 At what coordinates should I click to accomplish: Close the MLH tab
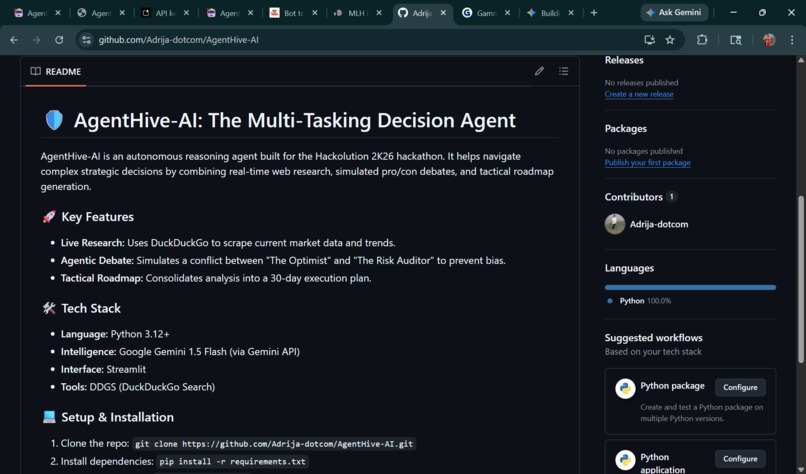[379, 13]
